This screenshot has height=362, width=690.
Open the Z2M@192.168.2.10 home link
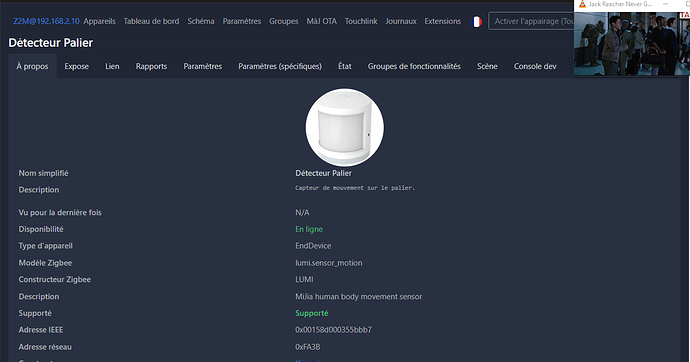point(46,21)
